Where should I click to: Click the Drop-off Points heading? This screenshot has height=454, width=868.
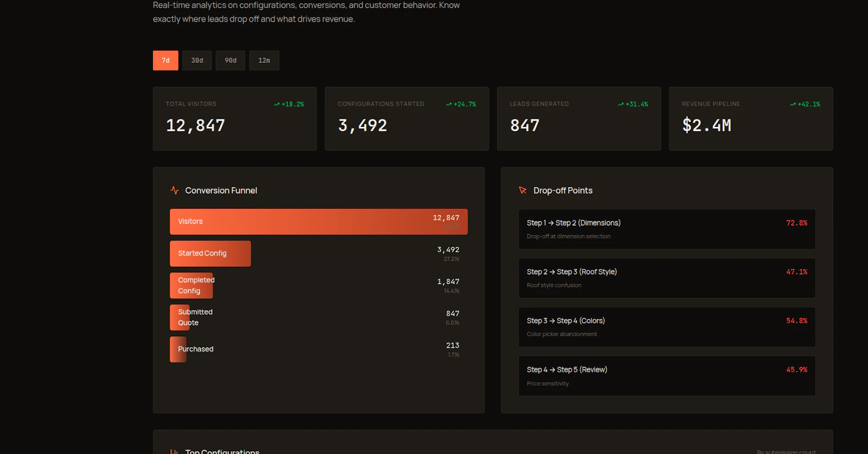point(563,190)
